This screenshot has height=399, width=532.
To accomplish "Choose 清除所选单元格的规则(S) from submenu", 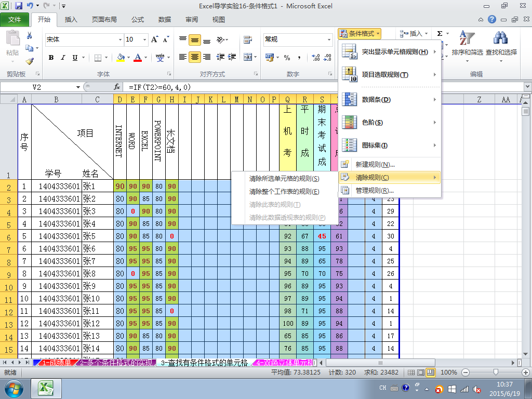I will click(284, 179).
